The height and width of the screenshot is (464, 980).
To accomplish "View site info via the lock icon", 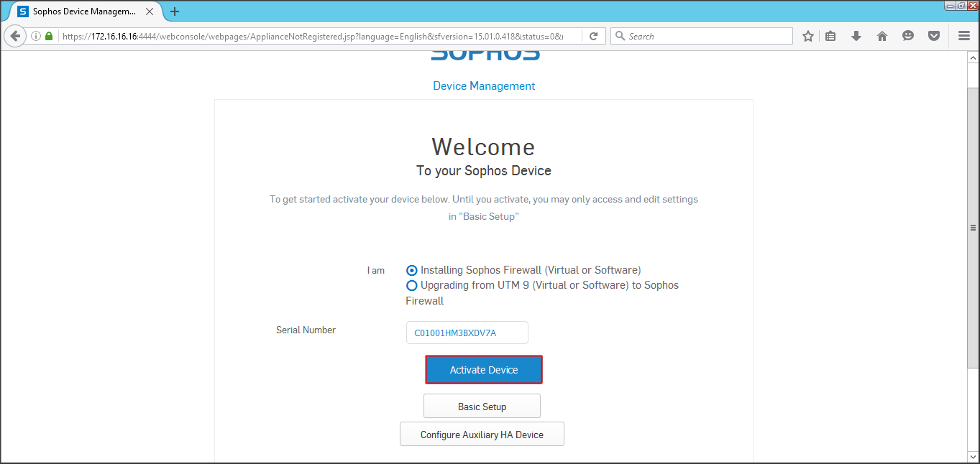I will coord(49,36).
